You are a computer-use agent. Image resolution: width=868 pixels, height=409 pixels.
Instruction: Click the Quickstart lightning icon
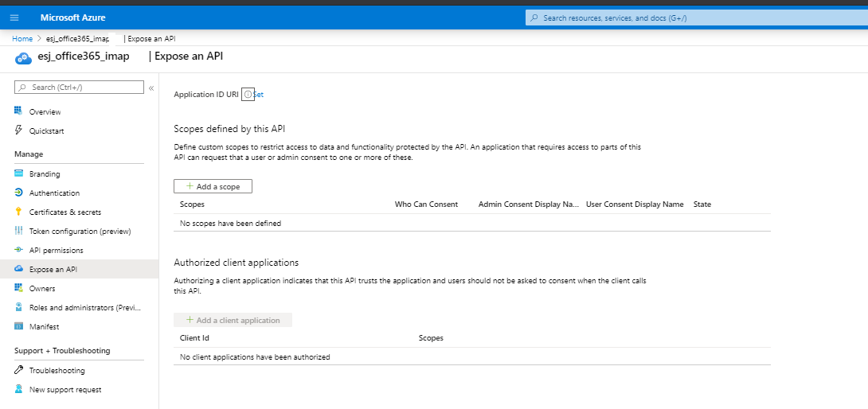coord(19,130)
